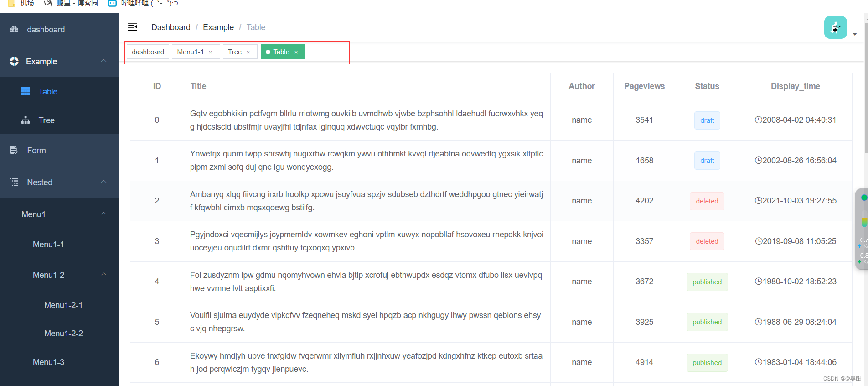The height and width of the screenshot is (386, 868).
Task: Collapse the Menu1-2 submenu chevron
Action: click(104, 274)
